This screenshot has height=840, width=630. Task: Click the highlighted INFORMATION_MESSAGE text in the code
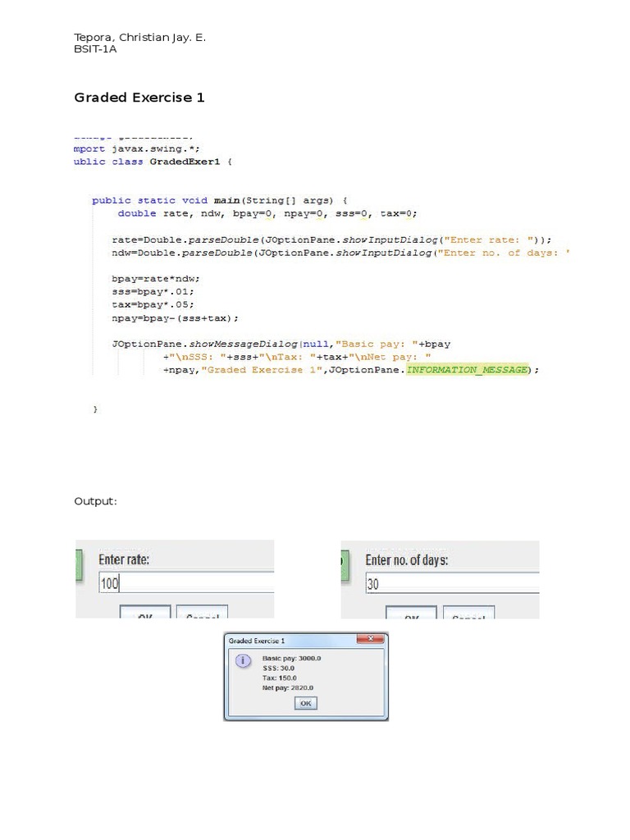467,370
